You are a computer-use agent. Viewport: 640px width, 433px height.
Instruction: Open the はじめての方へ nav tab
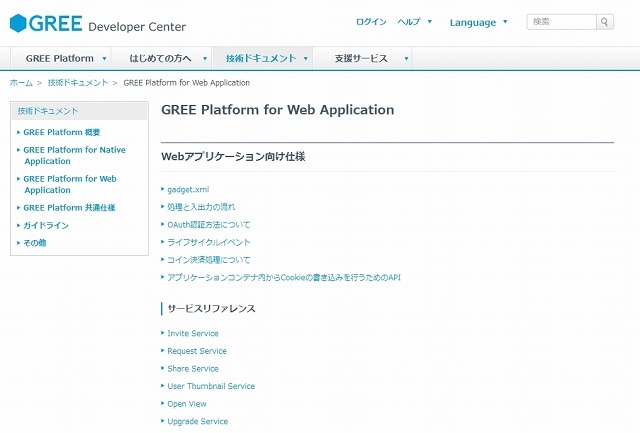[160, 58]
